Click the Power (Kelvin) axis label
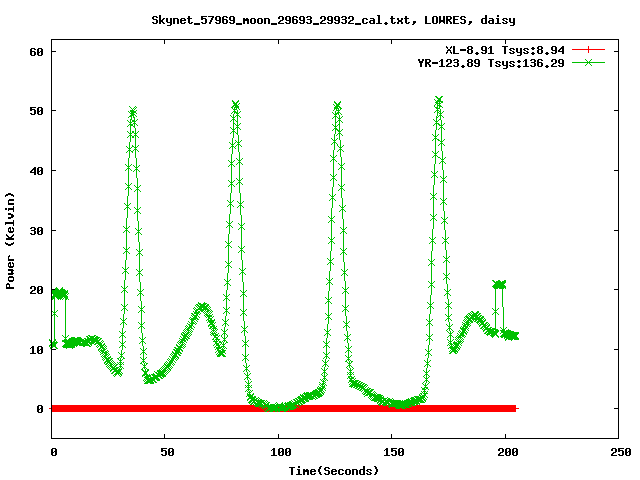Viewport: 640px width, 480px height. (10, 241)
